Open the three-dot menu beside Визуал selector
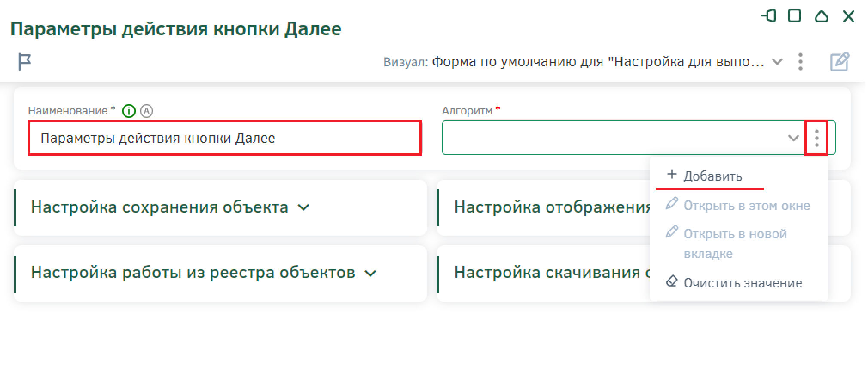Image resolution: width=868 pixels, height=370 pixels. (x=800, y=62)
